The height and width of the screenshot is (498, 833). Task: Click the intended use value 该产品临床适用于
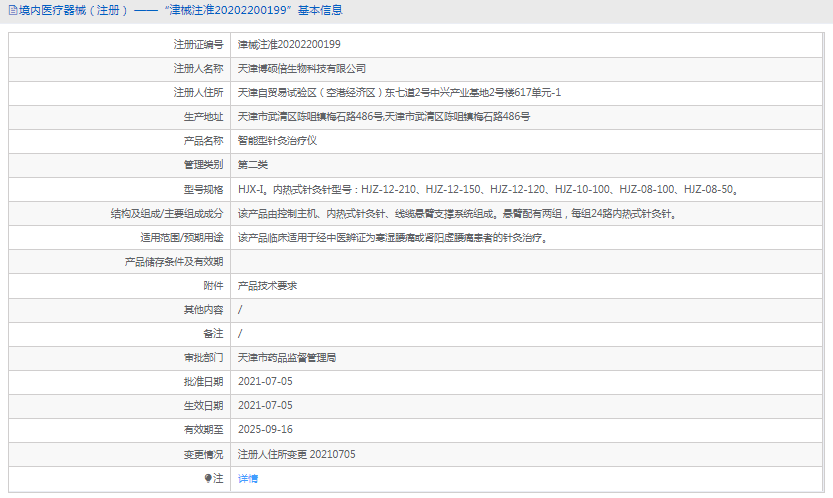point(393,238)
